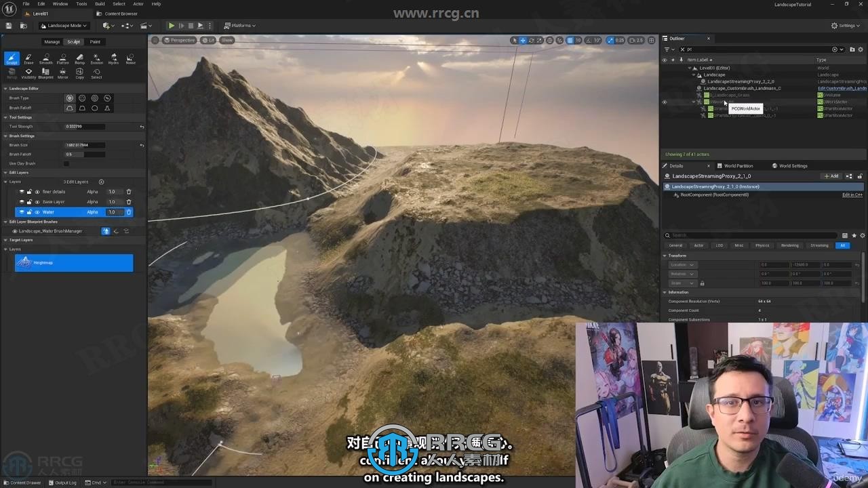Lock the Details panel selection
868x488 pixels.
[860, 176]
